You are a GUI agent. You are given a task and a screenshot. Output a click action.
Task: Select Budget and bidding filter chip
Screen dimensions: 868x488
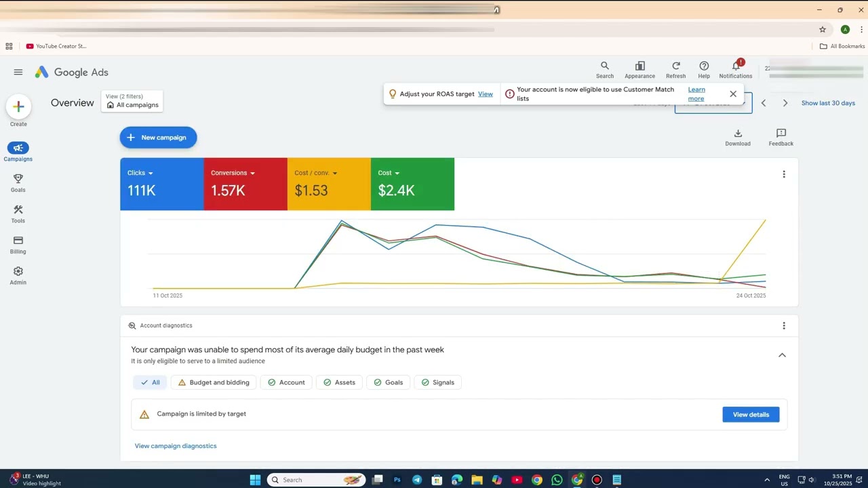coord(214,382)
